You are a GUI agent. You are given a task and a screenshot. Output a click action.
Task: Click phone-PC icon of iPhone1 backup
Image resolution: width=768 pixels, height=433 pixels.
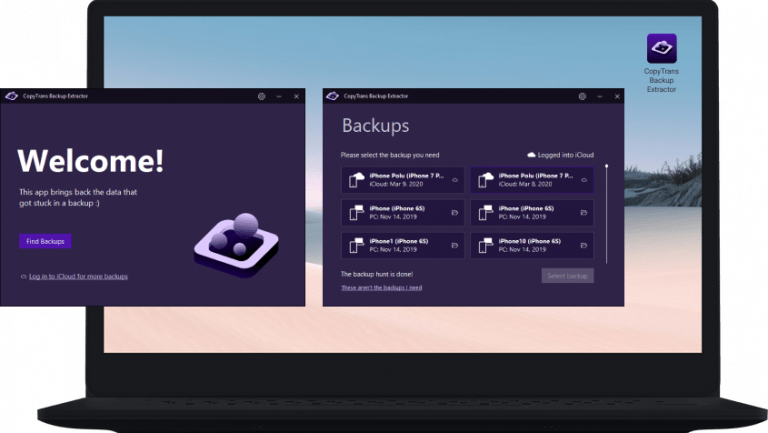pos(357,245)
